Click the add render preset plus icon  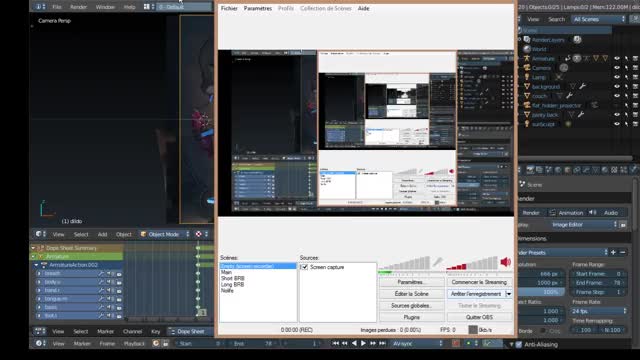click(613, 253)
